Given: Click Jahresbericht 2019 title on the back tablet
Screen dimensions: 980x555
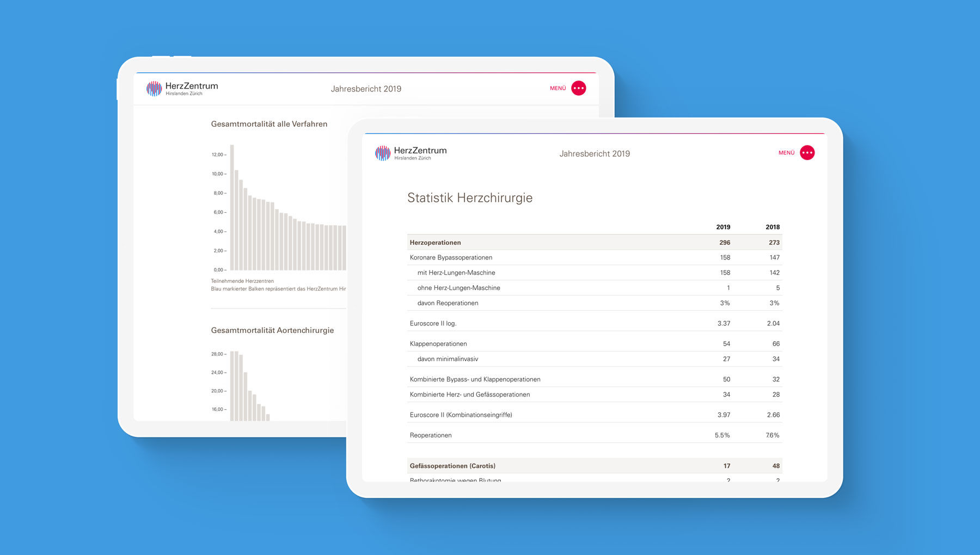Looking at the screenshot, I should coord(366,89).
